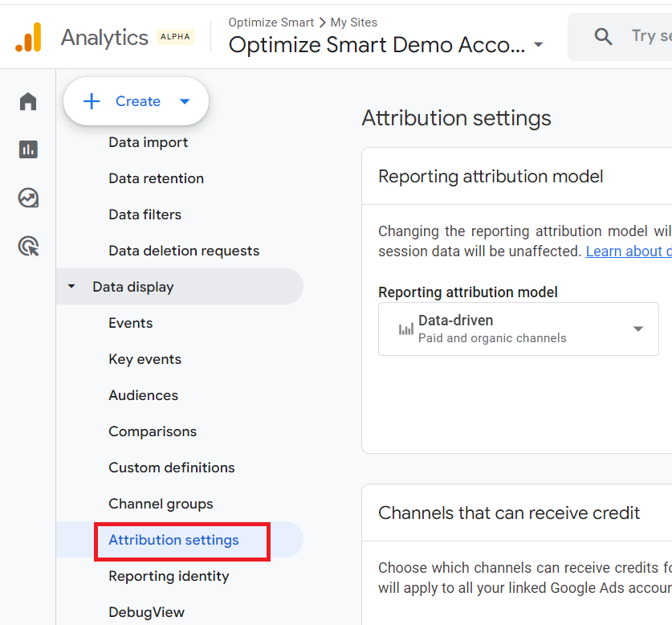Screen dimensions: 672x625
Task: Open the Reporting attribution model dropdown
Action: coord(518,329)
